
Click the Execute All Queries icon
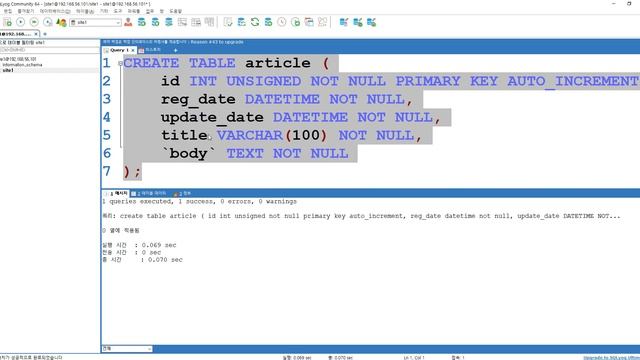click(34, 22)
